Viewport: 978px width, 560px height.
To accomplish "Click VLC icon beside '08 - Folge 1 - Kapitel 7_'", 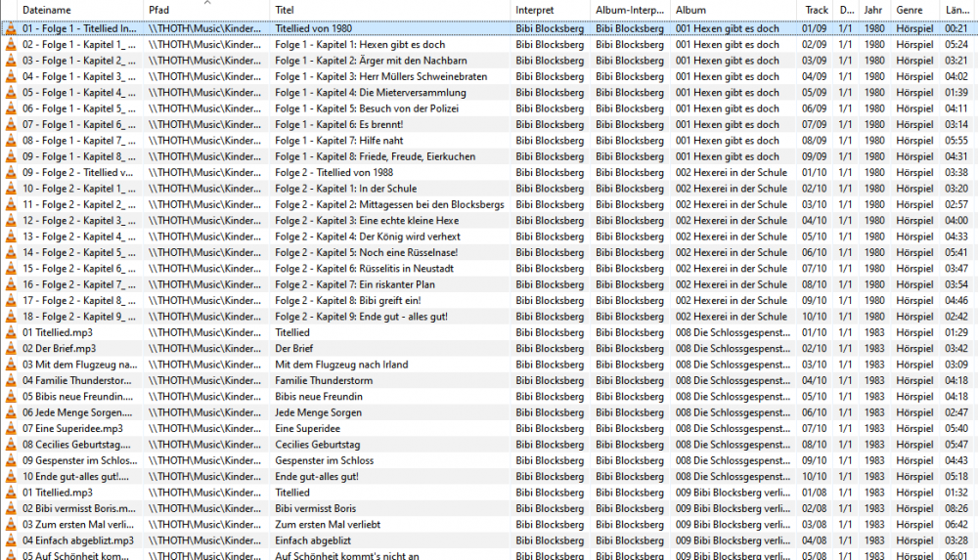I will tap(11, 141).
